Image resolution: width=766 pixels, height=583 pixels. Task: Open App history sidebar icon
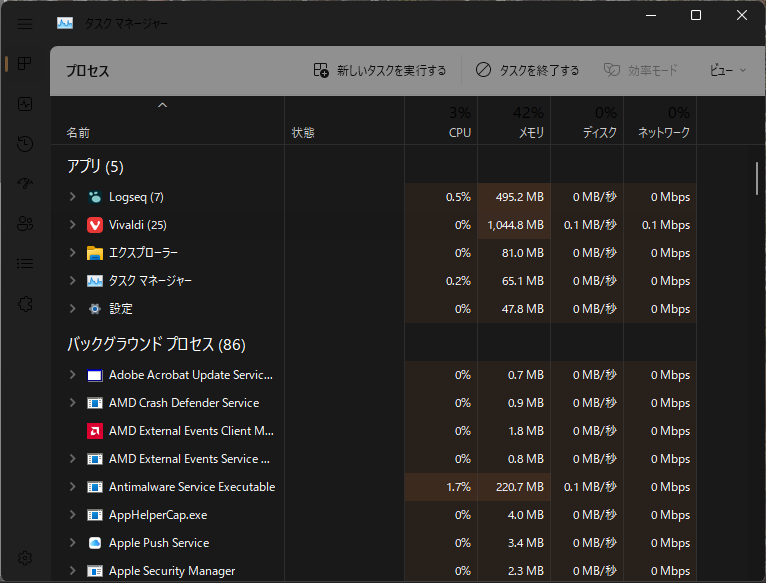[x=25, y=144]
